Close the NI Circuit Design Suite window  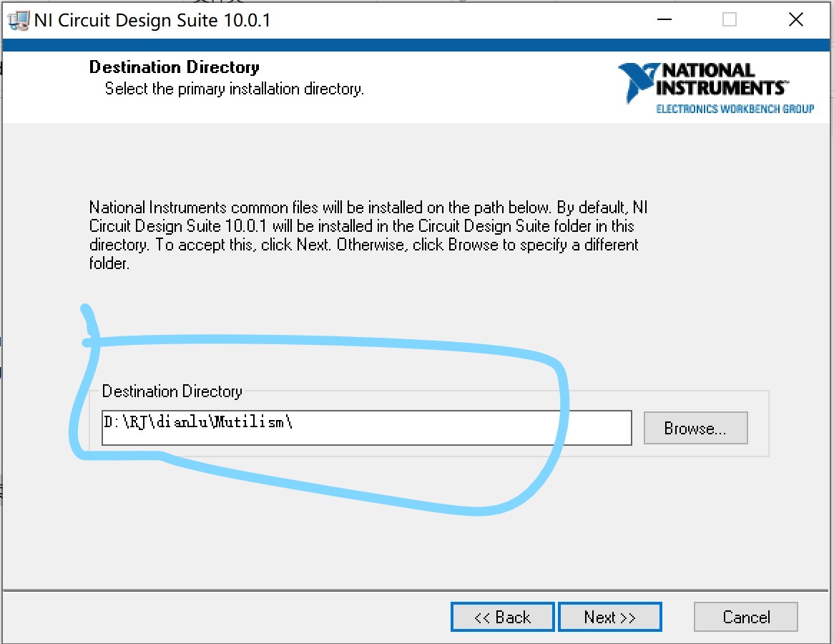pyautogui.click(x=795, y=20)
